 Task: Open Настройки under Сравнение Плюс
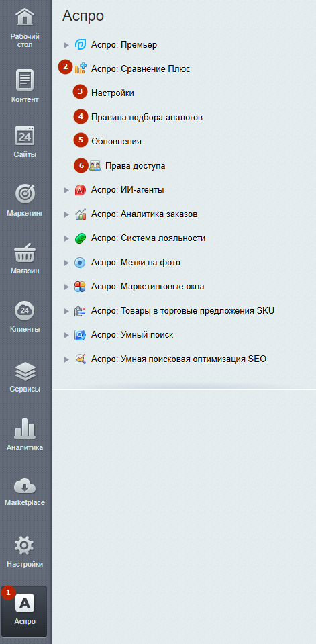[113, 93]
